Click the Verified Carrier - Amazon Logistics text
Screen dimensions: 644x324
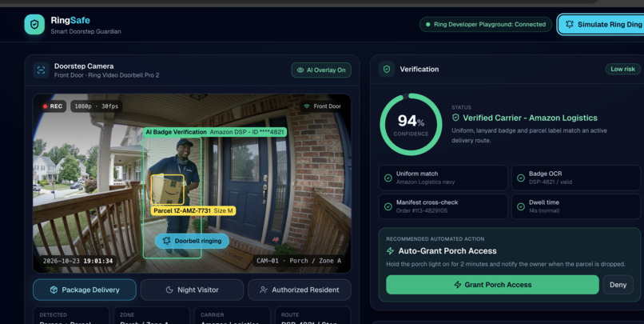tap(530, 118)
